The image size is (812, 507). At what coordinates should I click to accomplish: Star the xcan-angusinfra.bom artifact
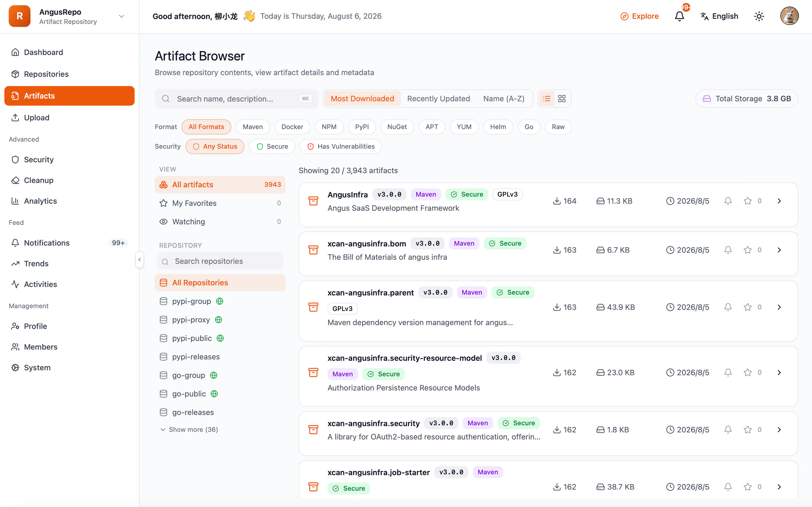[747, 250]
